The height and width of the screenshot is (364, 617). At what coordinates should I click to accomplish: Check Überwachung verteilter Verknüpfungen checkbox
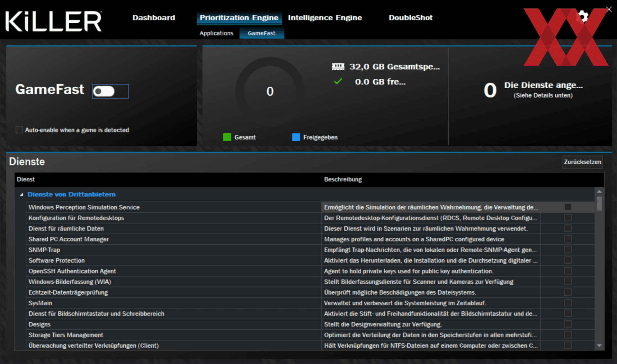(568, 345)
